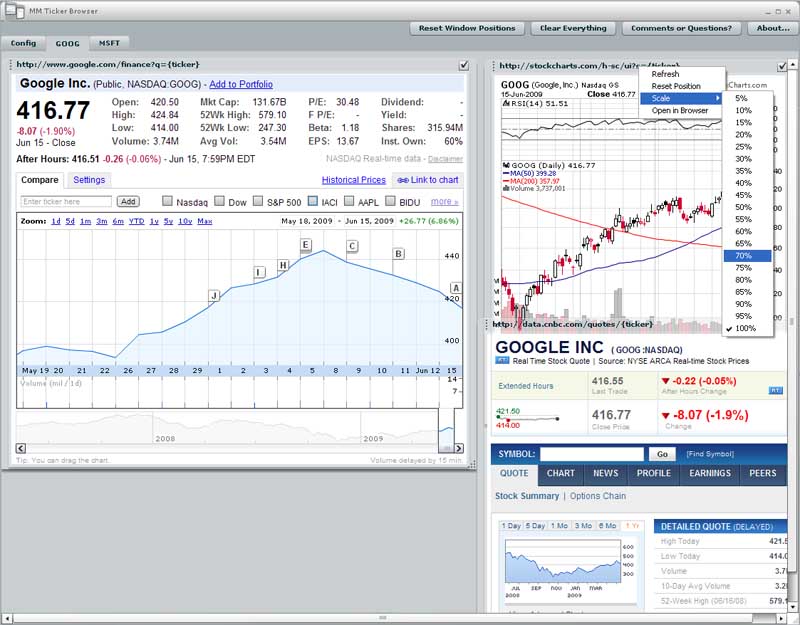Enable the AAPL comparison checkbox
Screen dimensions: 800x625
click(349, 201)
